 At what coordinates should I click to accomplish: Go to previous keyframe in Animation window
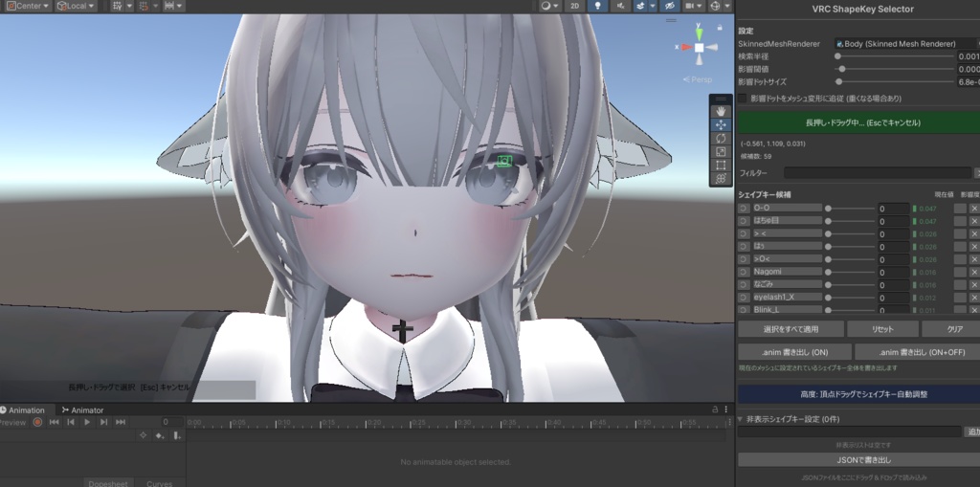tap(71, 423)
